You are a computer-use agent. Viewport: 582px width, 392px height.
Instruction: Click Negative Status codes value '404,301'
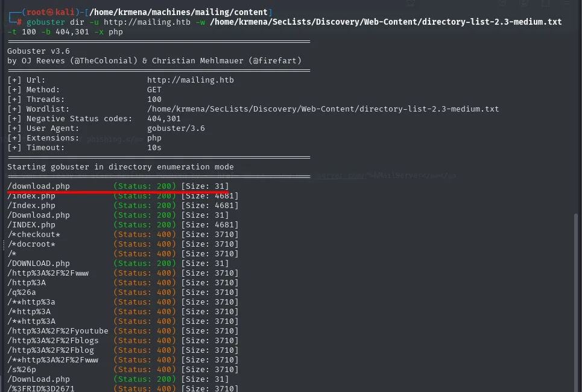[x=163, y=118]
